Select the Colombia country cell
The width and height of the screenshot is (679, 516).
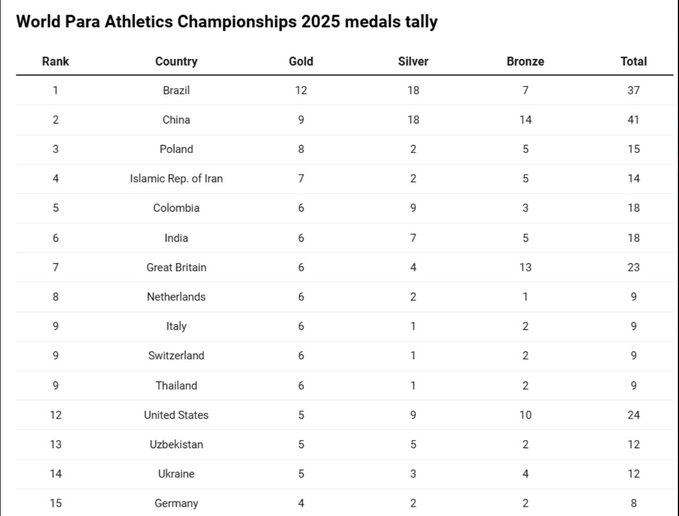(176, 208)
